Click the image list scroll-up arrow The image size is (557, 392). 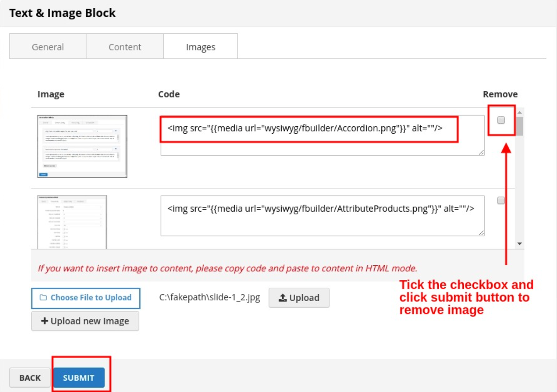click(519, 112)
